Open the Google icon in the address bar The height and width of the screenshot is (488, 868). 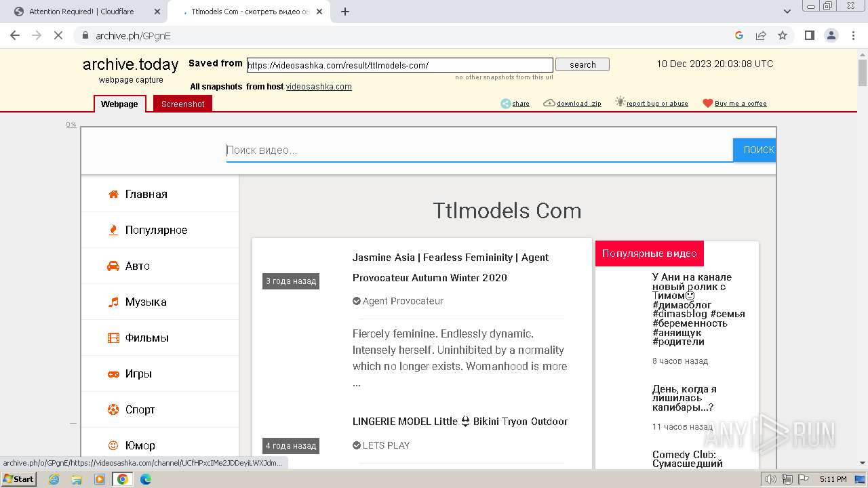click(739, 35)
